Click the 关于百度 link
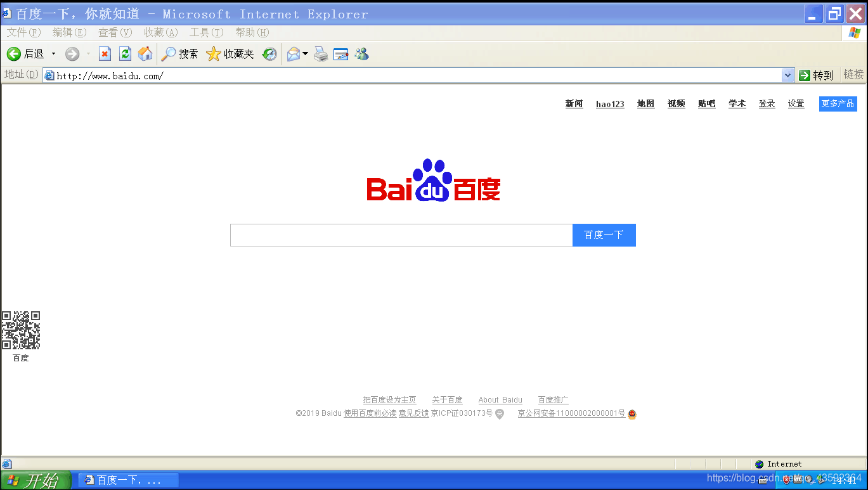868x490 pixels. pyautogui.click(x=447, y=400)
